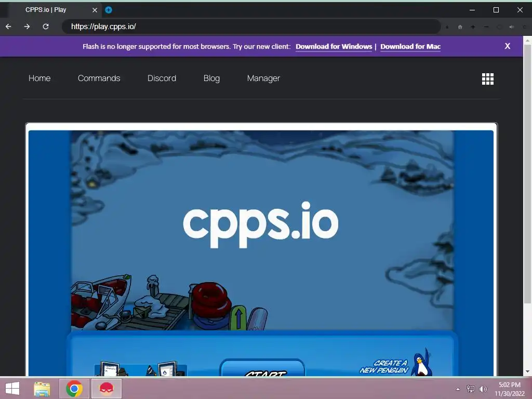
Task: Zoom out with the minus icon
Action: tap(486, 27)
